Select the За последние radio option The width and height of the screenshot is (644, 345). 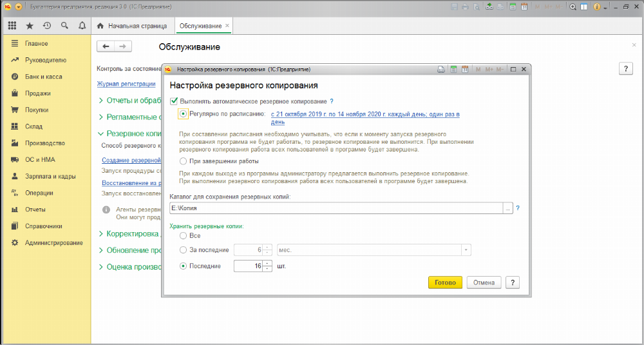pyautogui.click(x=183, y=250)
